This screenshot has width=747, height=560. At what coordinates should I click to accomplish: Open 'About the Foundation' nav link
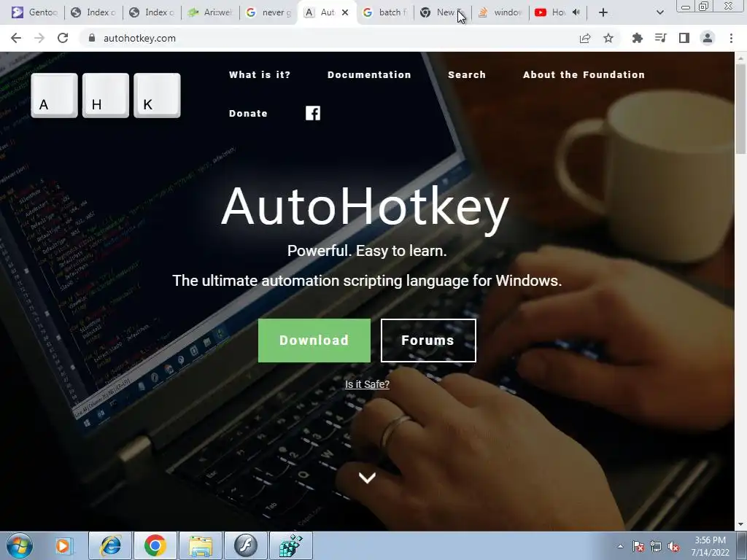[x=584, y=75]
